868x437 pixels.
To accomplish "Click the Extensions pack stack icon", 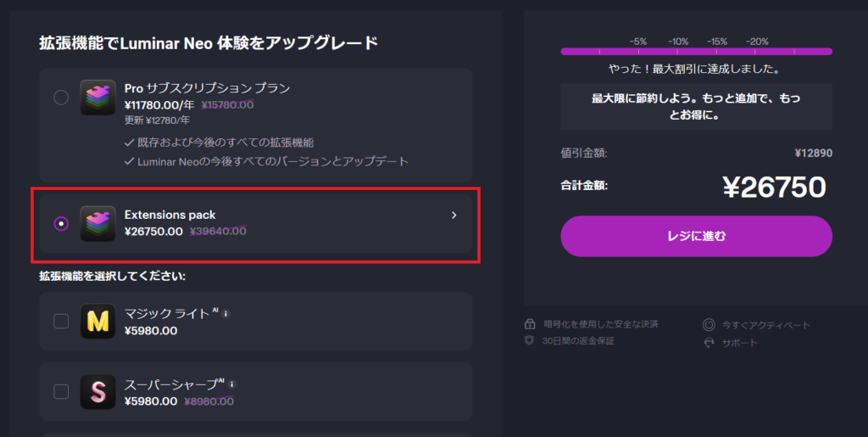I will (98, 224).
